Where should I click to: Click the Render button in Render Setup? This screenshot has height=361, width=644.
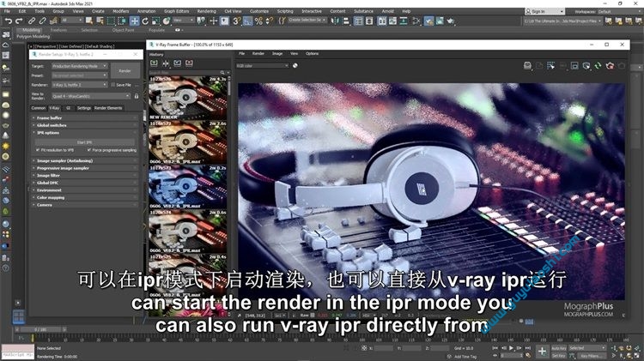125,71
